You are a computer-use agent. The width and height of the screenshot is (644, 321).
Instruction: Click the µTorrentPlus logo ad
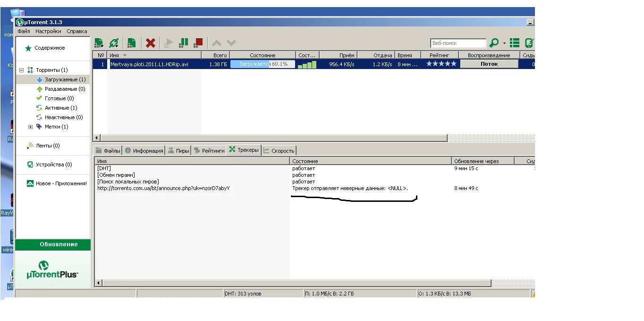pos(53,269)
